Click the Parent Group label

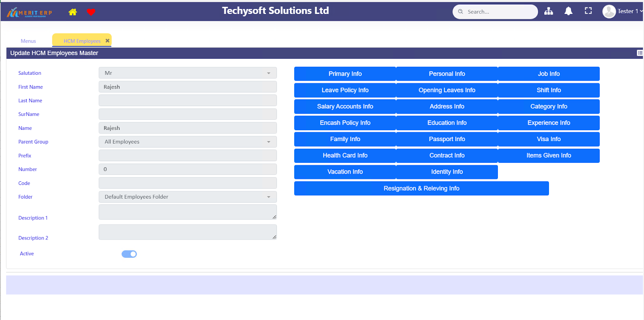click(33, 142)
